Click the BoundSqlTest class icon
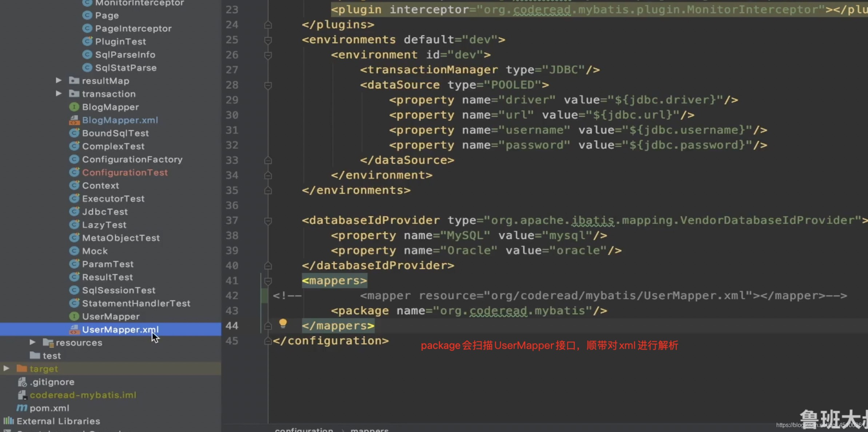 coord(74,133)
